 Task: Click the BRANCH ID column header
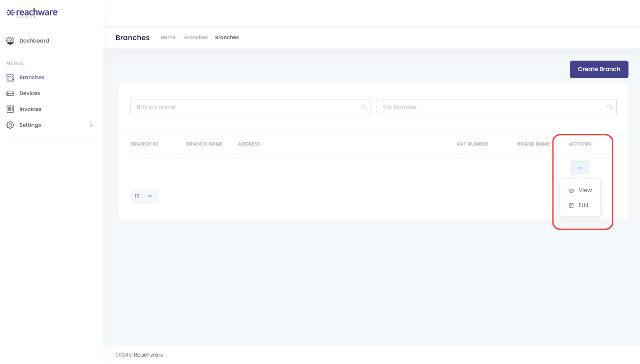pyautogui.click(x=144, y=144)
